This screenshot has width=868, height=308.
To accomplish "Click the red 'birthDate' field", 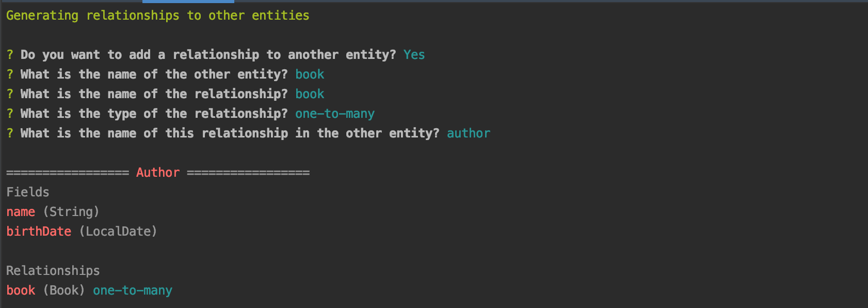I will [x=39, y=232].
